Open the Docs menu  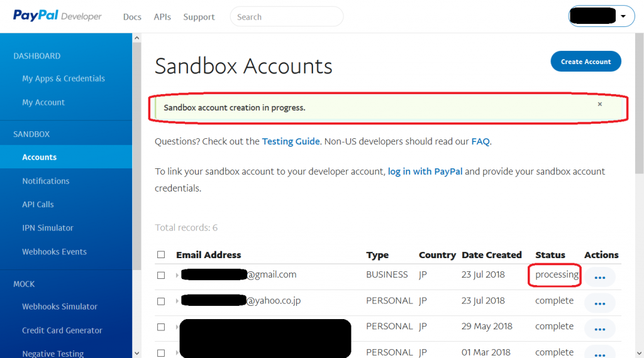tap(132, 17)
